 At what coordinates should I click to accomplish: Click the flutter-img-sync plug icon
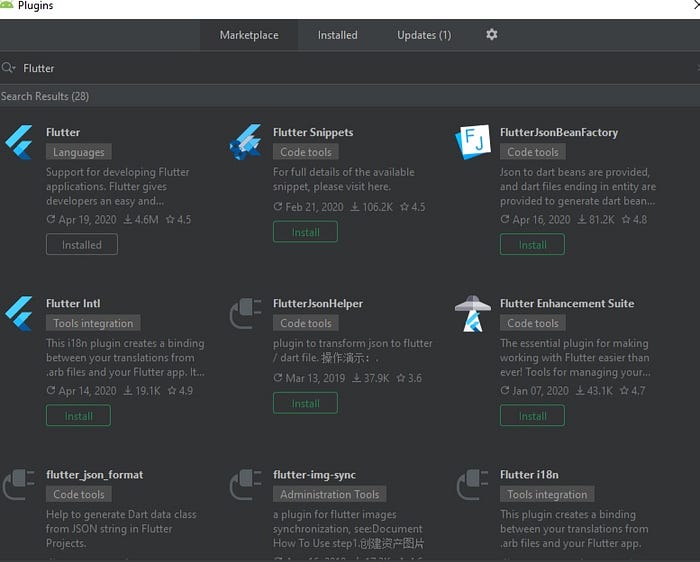[246, 484]
